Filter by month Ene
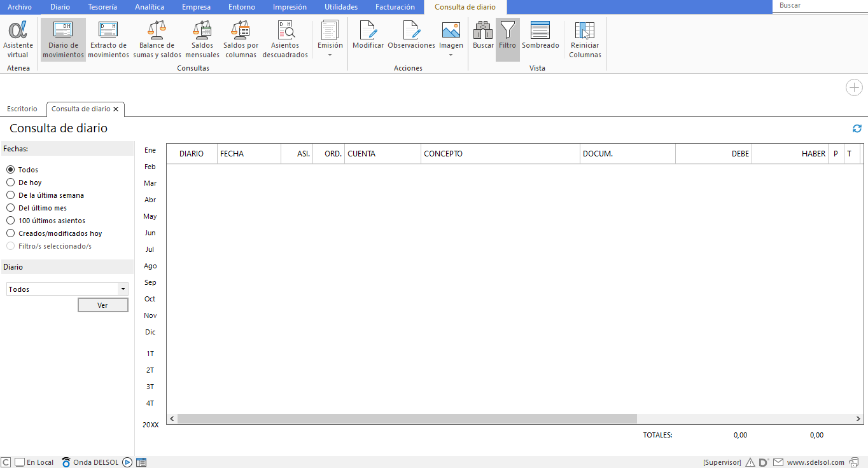The width and height of the screenshot is (868, 468). 150,150
